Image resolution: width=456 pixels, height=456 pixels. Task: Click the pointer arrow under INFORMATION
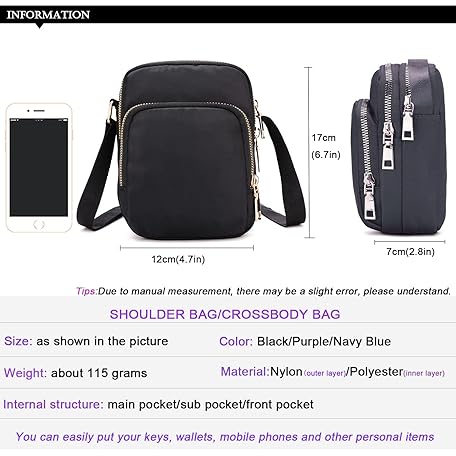(39, 26)
